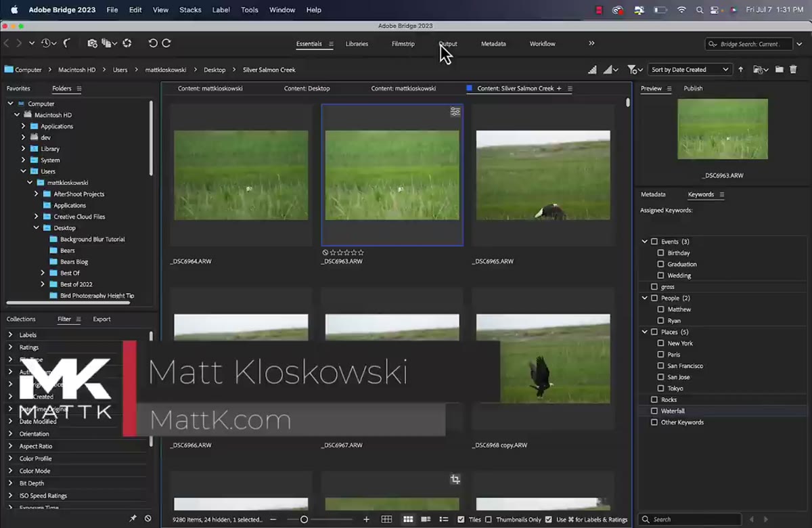Create a new folder
This screenshot has width=812, height=528.
click(780, 70)
